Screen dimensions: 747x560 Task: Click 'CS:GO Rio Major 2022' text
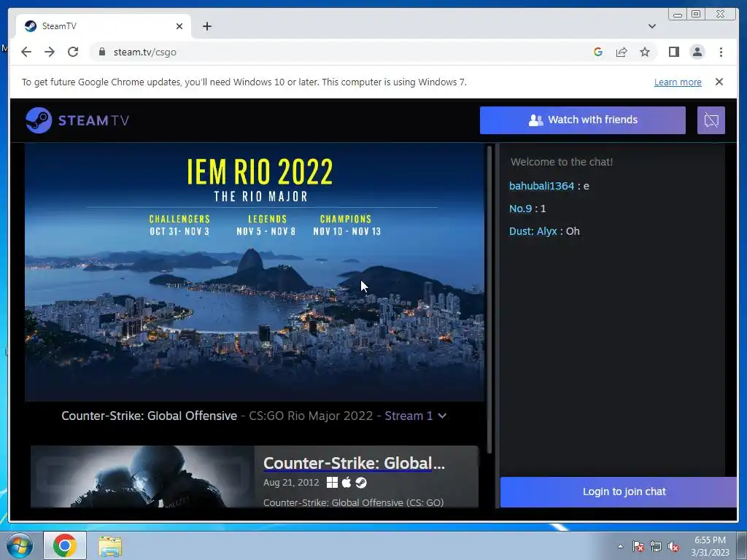(311, 416)
